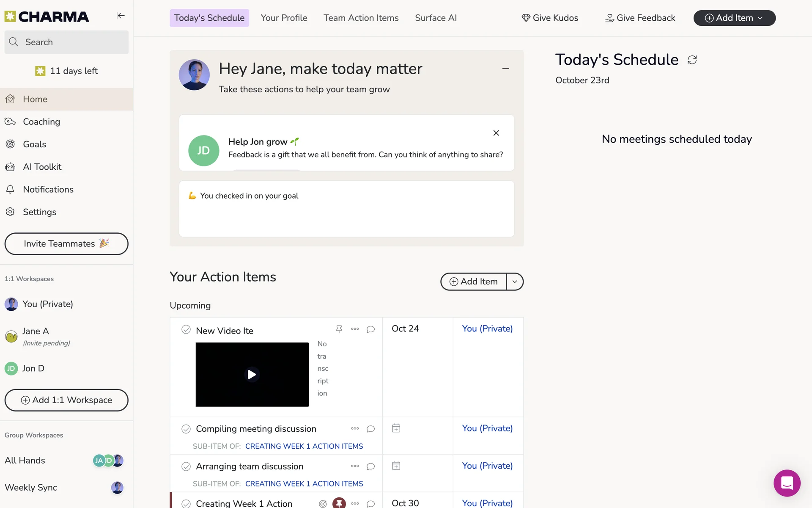Collapse the left sidebar with the arrow icon

[121, 16]
